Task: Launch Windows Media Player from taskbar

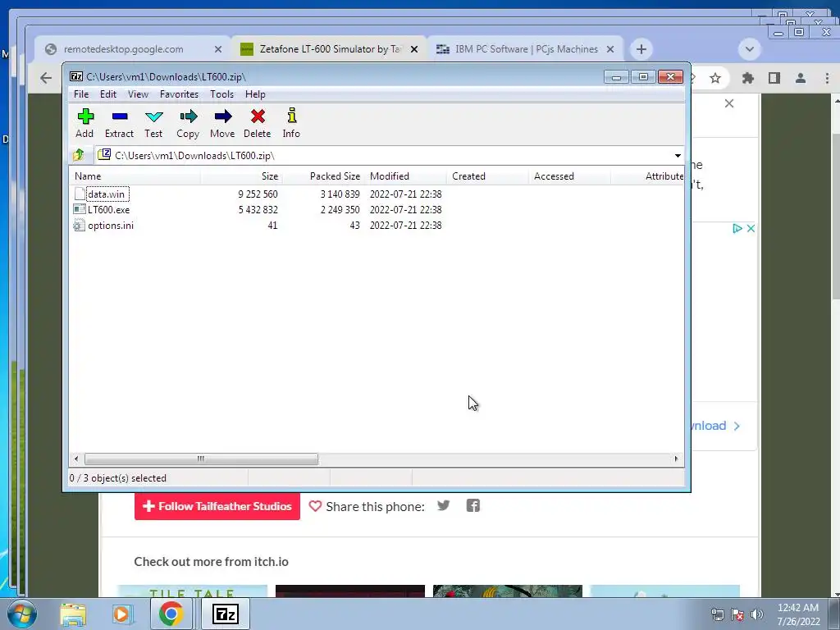Action: click(x=121, y=614)
